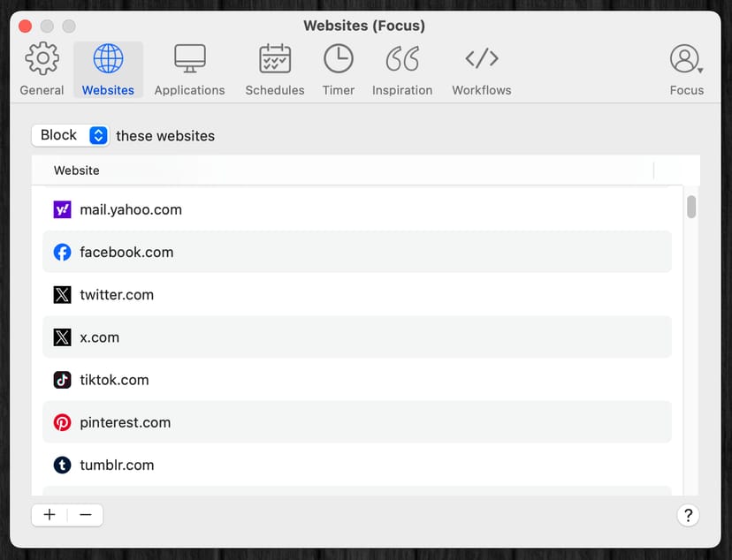Open the Schedules calendar icon
The width and height of the screenshot is (732, 560).
point(275,60)
